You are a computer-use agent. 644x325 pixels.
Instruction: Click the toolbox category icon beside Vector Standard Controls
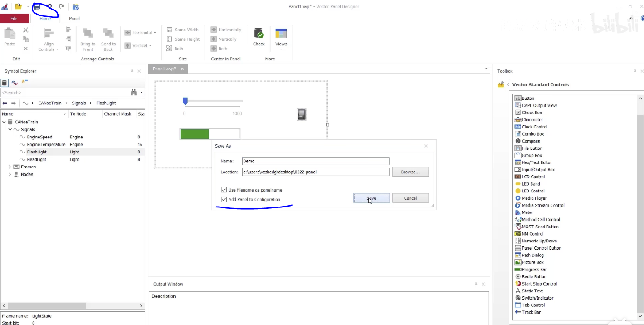coord(501,84)
